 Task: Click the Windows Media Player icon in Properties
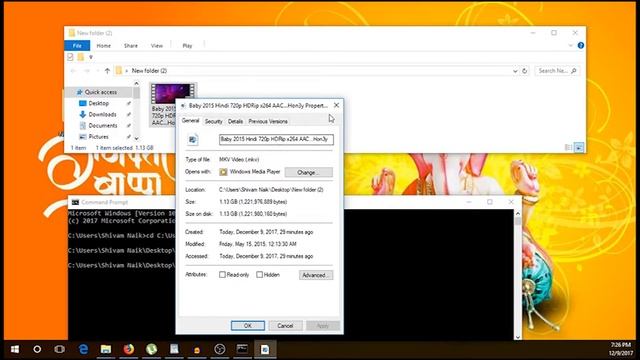223,172
